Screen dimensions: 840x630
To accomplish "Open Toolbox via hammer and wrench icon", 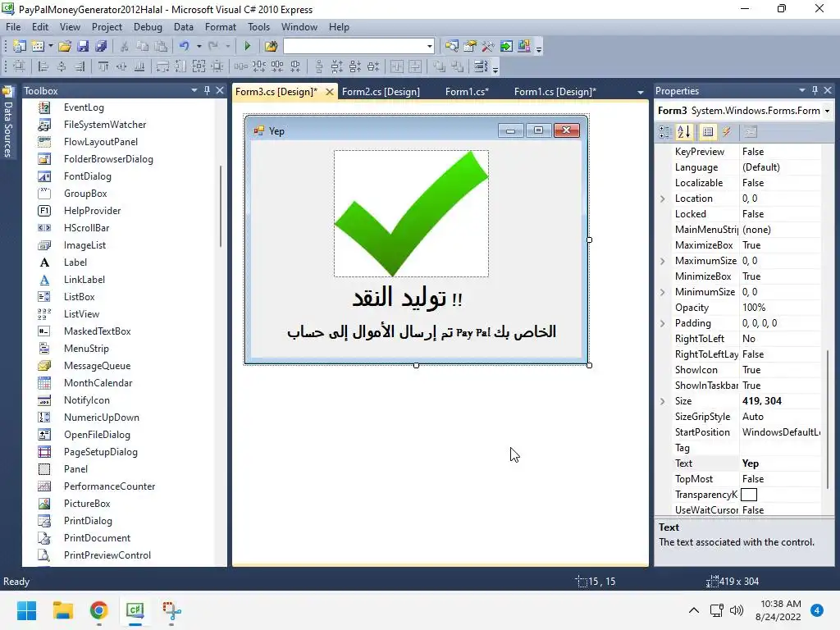I will 488,46.
